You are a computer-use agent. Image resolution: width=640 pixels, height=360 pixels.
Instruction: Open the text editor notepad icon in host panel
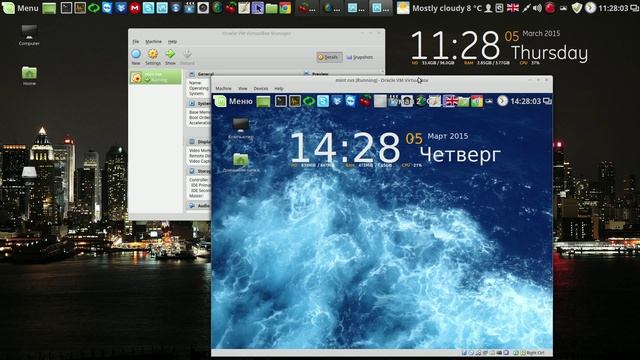coord(244,8)
